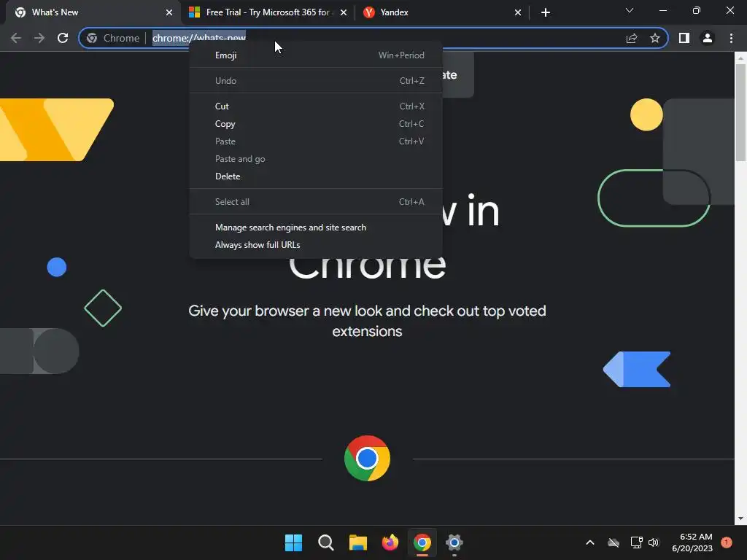Go back using the browser back arrow
The width and height of the screenshot is (747, 560).
(16, 38)
